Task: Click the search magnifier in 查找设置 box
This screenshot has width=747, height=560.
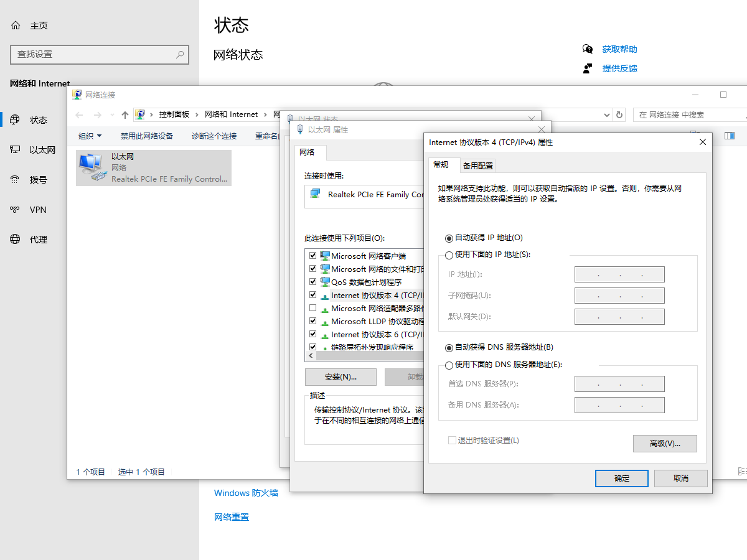Action: pyautogui.click(x=180, y=54)
